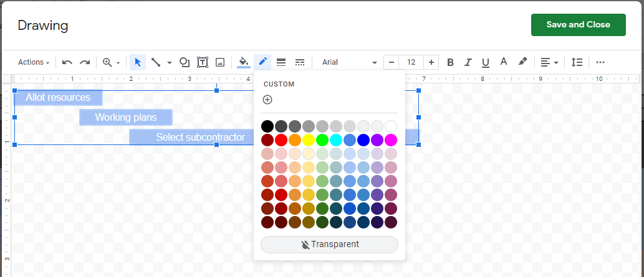Click the Insert image icon
644x277 pixels.
pyautogui.click(x=220, y=62)
